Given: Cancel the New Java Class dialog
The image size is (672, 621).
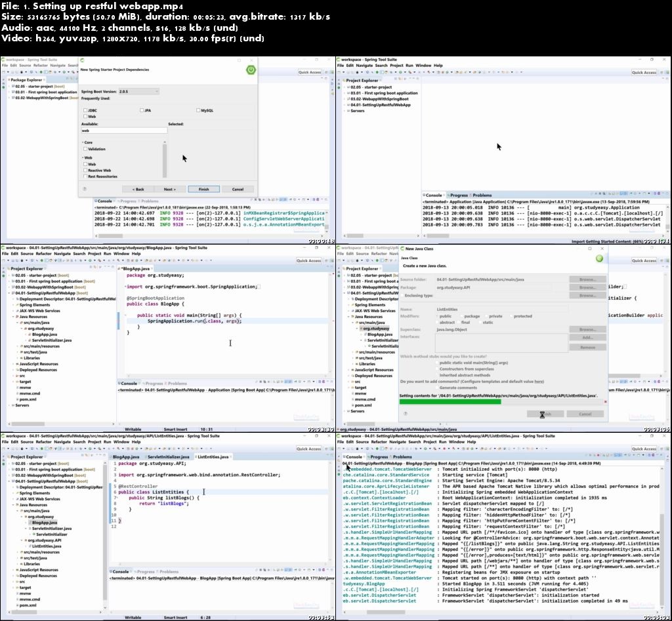Looking at the screenshot, I should (x=585, y=414).
